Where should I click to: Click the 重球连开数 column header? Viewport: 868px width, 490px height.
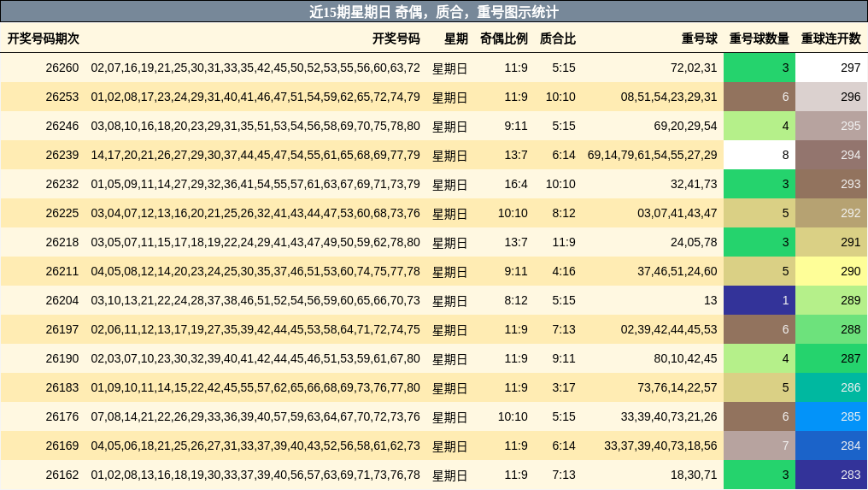[831, 38]
